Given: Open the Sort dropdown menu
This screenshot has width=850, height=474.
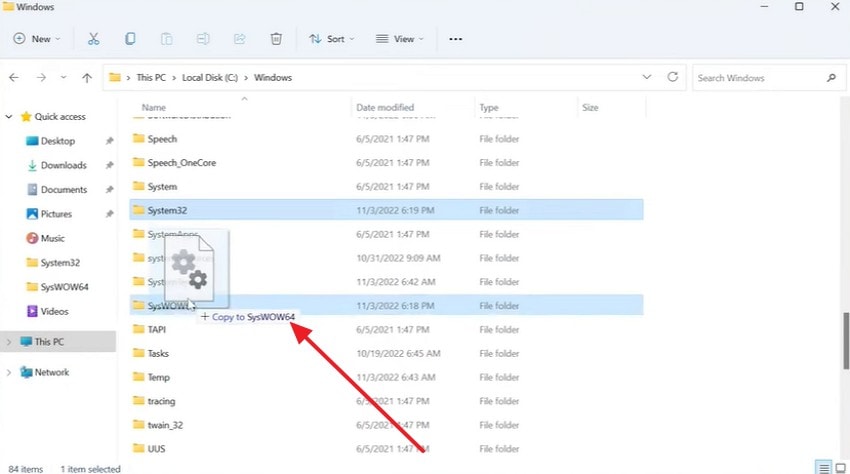Looking at the screenshot, I should (332, 39).
